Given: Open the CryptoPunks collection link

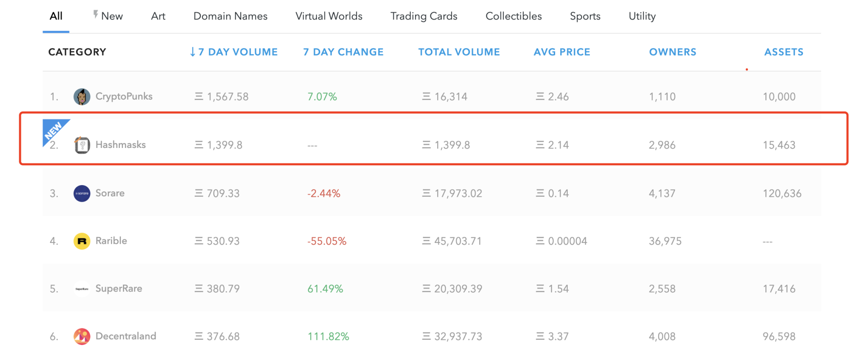Looking at the screenshot, I should tap(124, 96).
